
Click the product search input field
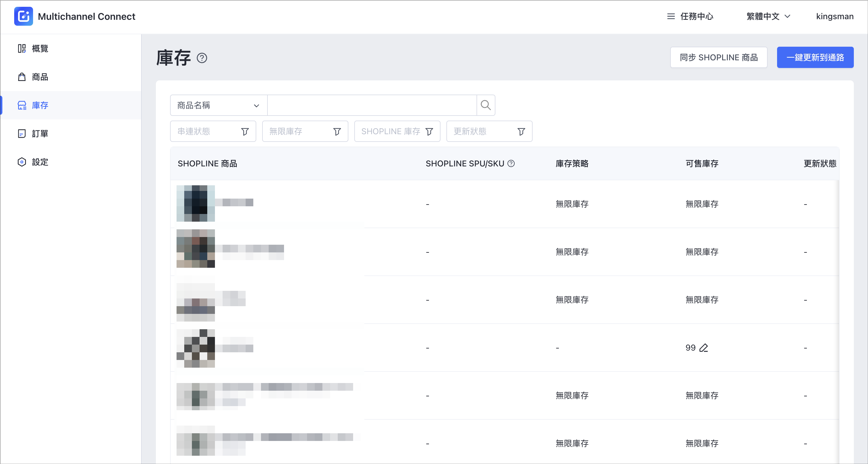click(372, 105)
